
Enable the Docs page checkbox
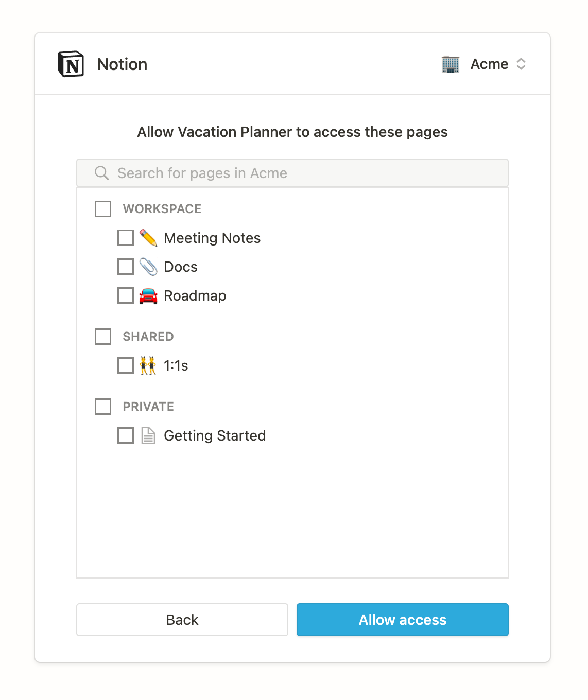click(x=126, y=267)
